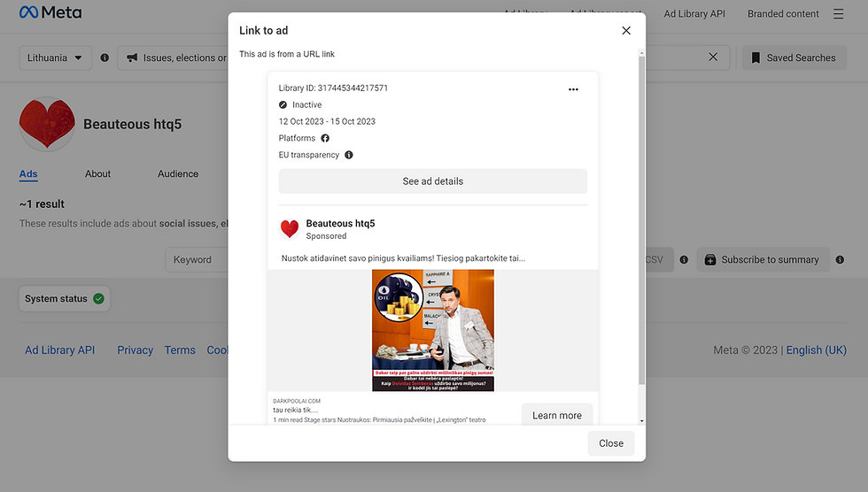The width and height of the screenshot is (868, 492).
Task: Click date range 12 Oct 2023 - 15 Oct 2023
Action: (x=327, y=121)
